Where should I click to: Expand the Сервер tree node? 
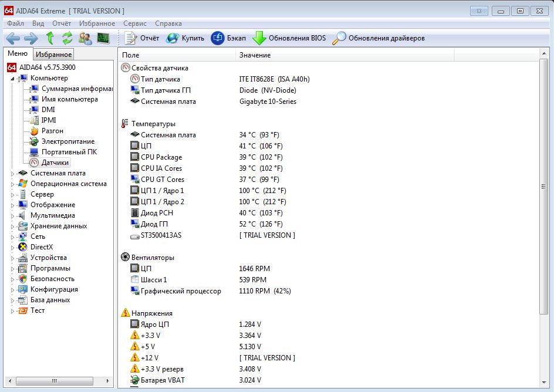pyautogui.click(x=12, y=195)
